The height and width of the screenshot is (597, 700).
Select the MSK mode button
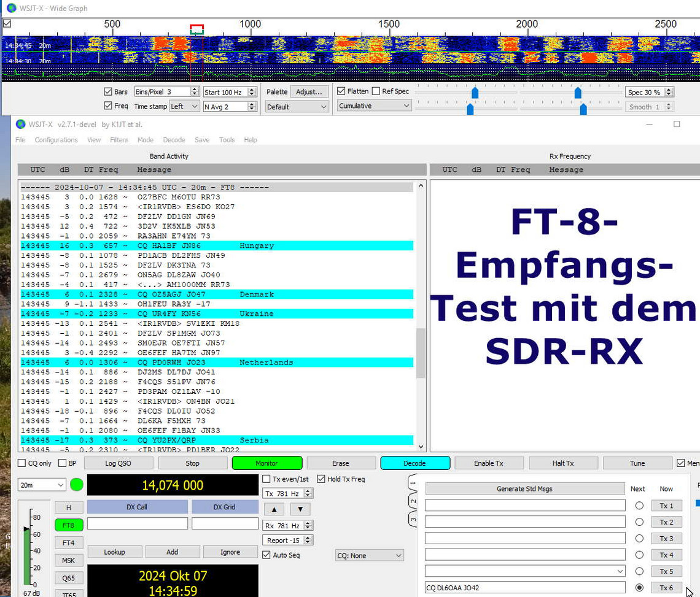[x=69, y=560]
